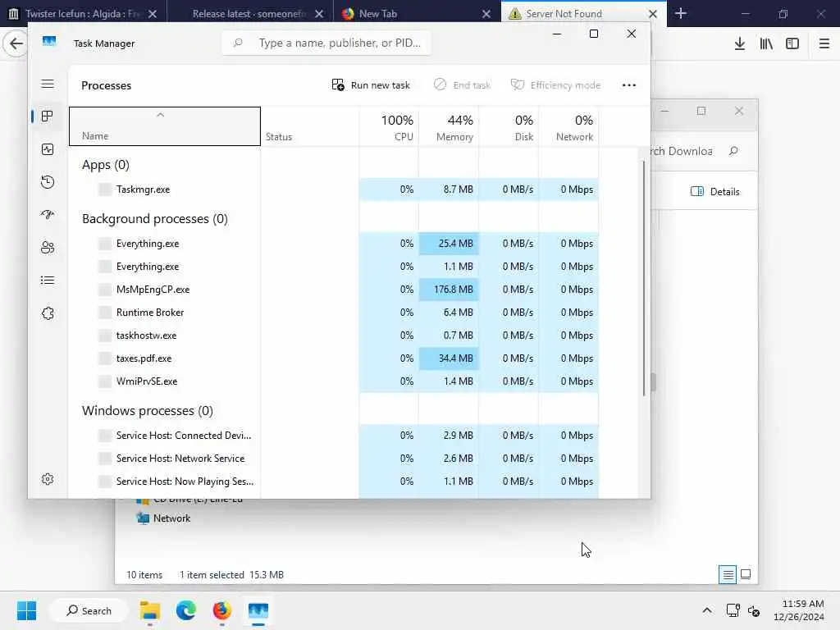Select Service Host: Network Service row
This screenshot has width=840, height=630.
334,459
